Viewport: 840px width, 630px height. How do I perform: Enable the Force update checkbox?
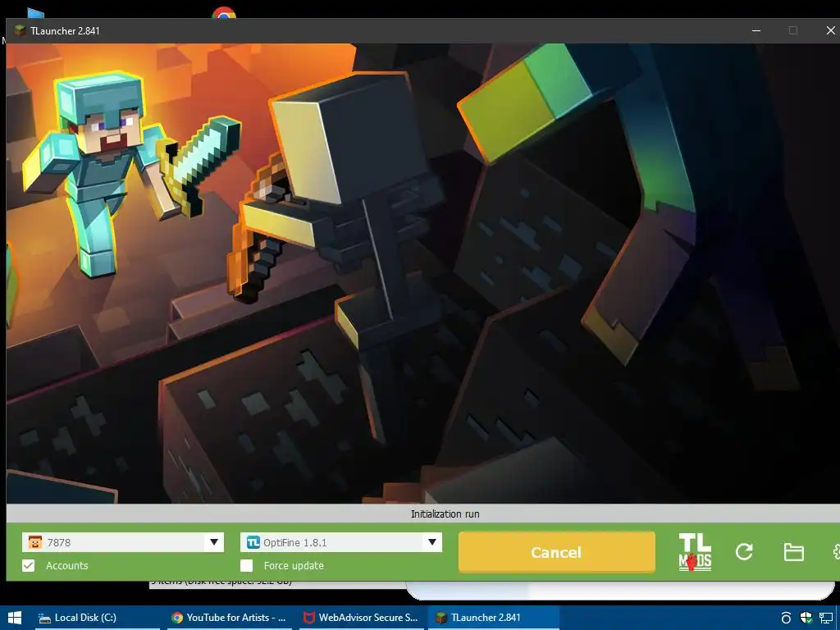coord(246,566)
